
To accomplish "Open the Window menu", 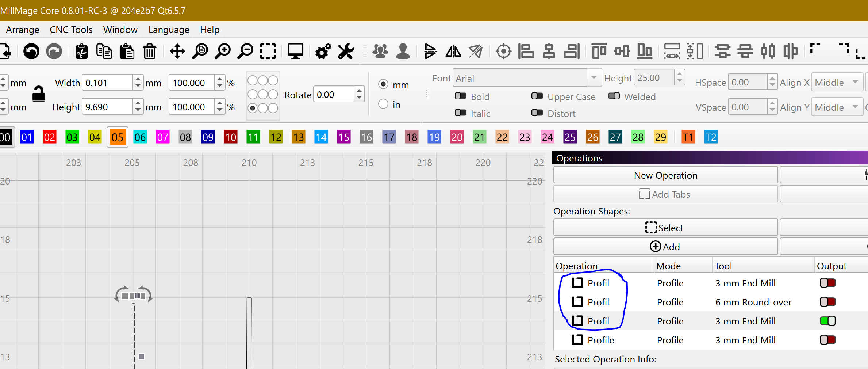I will 120,30.
